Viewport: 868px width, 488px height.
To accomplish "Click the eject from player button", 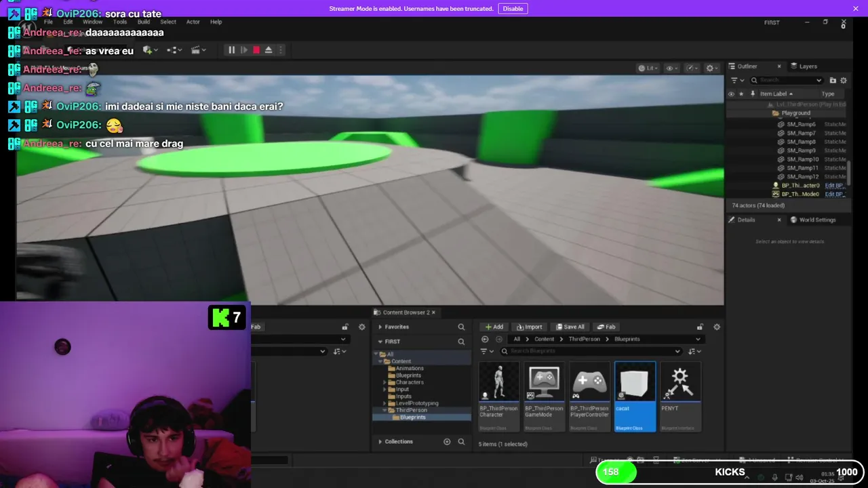I will (x=269, y=50).
